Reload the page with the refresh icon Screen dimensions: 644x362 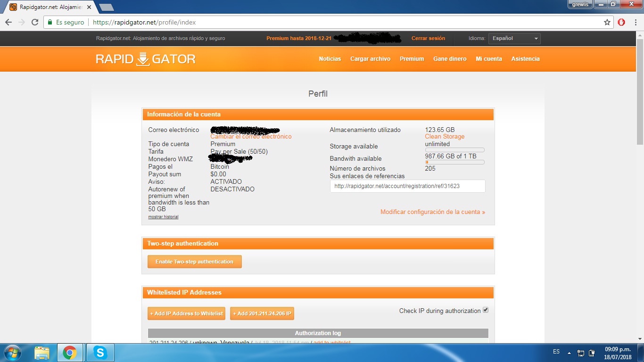coord(34,22)
